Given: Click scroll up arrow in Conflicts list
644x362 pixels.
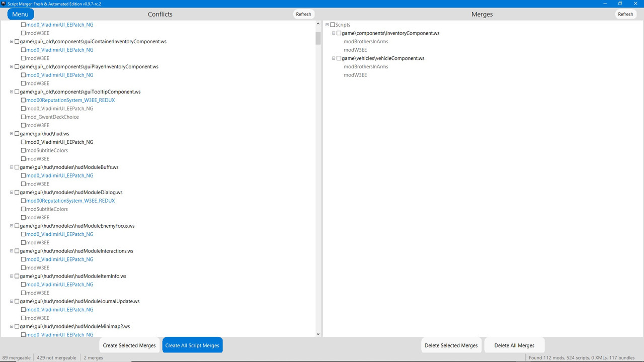Looking at the screenshot, I should coord(318,24).
